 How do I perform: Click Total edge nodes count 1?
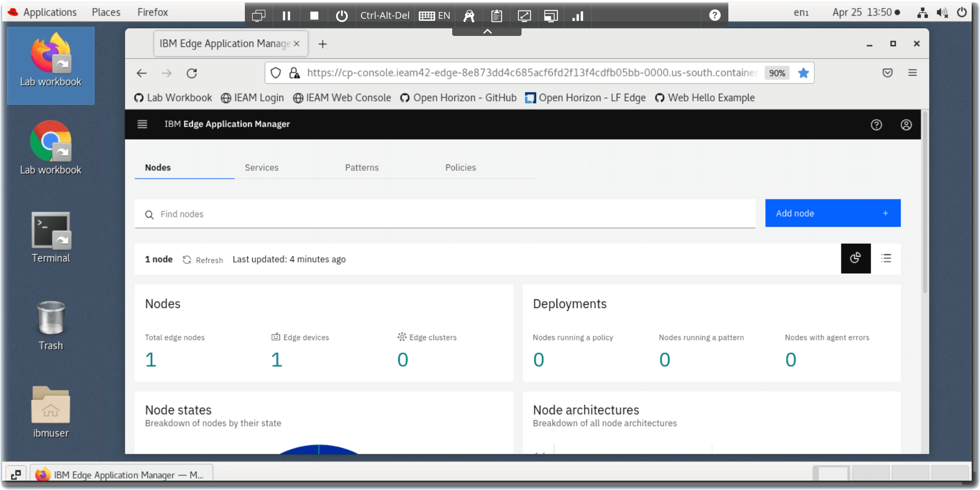[151, 360]
